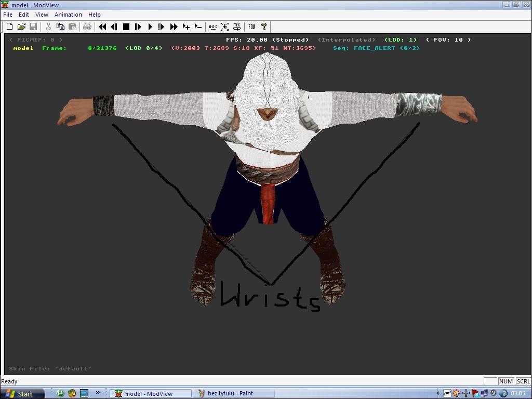The width and height of the screenshot is (532, 399).
Task: Click the Help question mark icon
Action: [x=264, y=26]
